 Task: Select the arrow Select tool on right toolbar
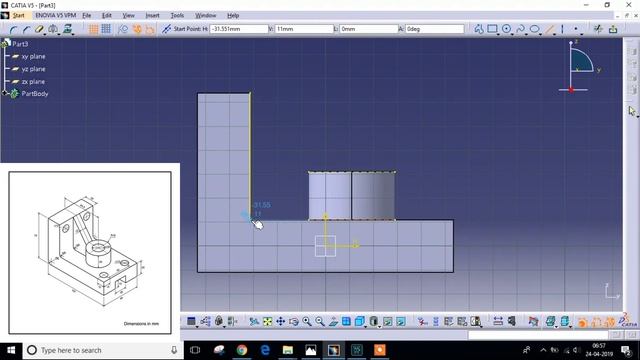(x=632, y=111)
